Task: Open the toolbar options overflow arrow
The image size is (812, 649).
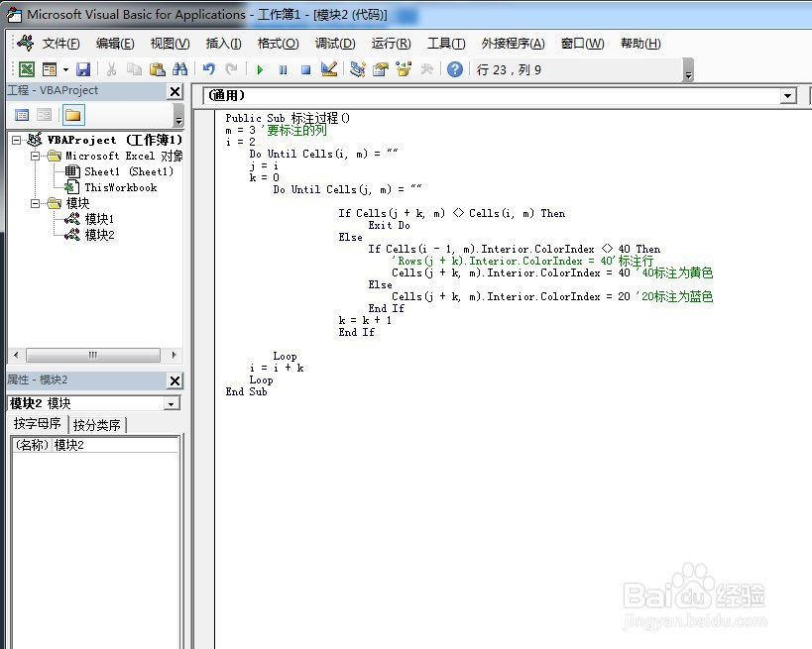Action: point(688,70)
